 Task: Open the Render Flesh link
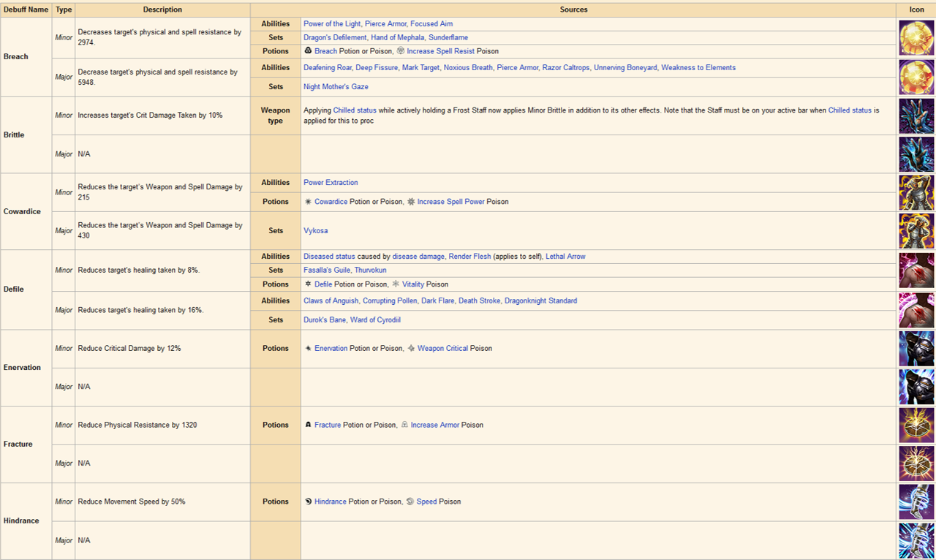click(x=469, y=257)
